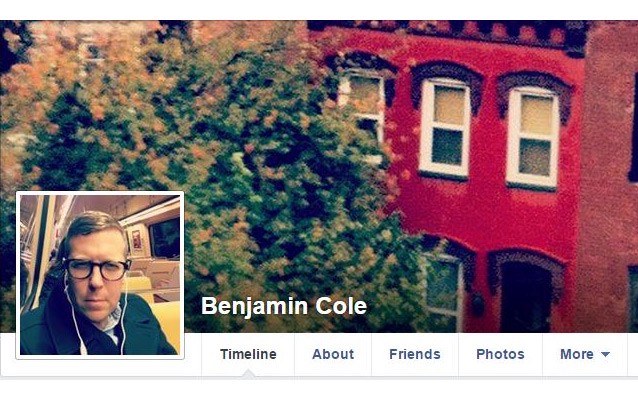The image size is (638, 400).
Task: Switch to the About tab
Action: (333, 354)
